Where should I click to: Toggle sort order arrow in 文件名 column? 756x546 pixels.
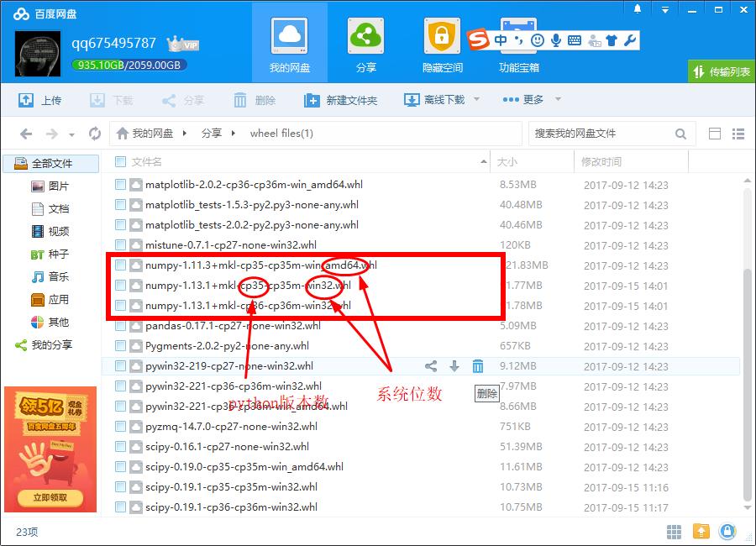coord(484,161)
